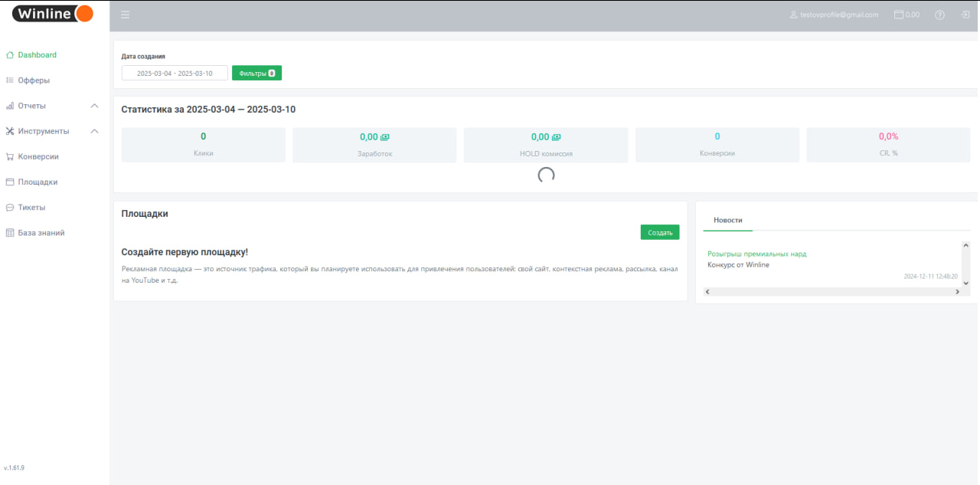Viewport: 980px width, 485px height.
Task: Open the Розыгрыш премиальных нард news link
Action: (756, 254)
